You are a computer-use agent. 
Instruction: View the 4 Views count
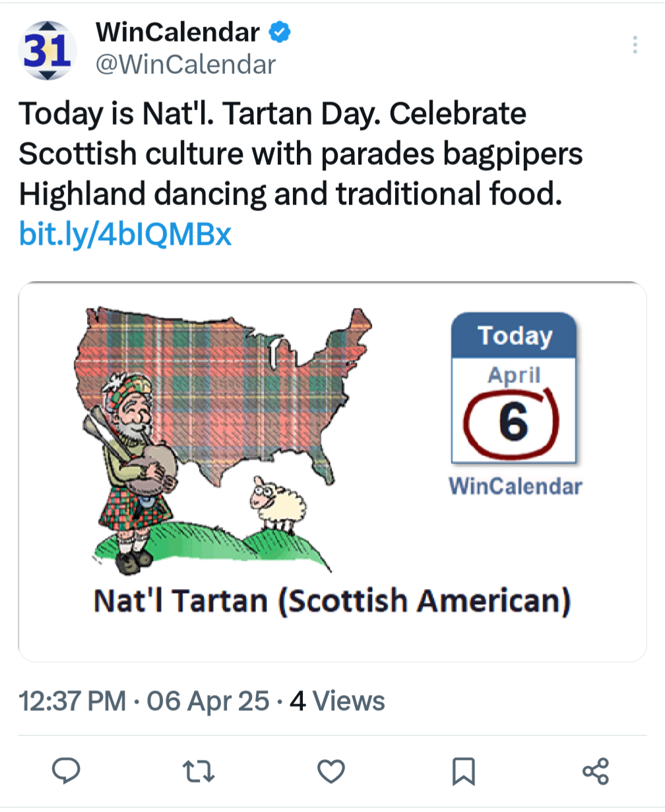(x=337, y=700)
